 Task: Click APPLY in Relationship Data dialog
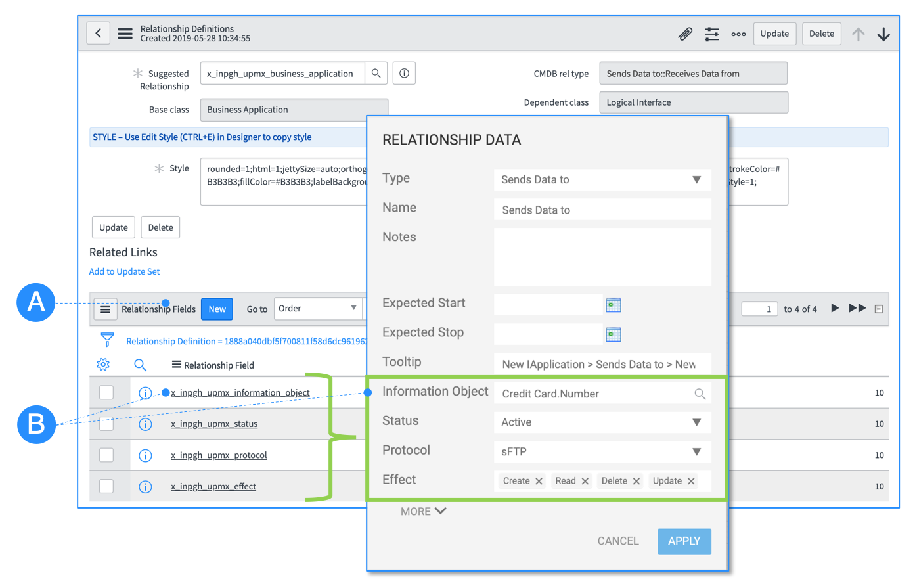coord(684,541)
